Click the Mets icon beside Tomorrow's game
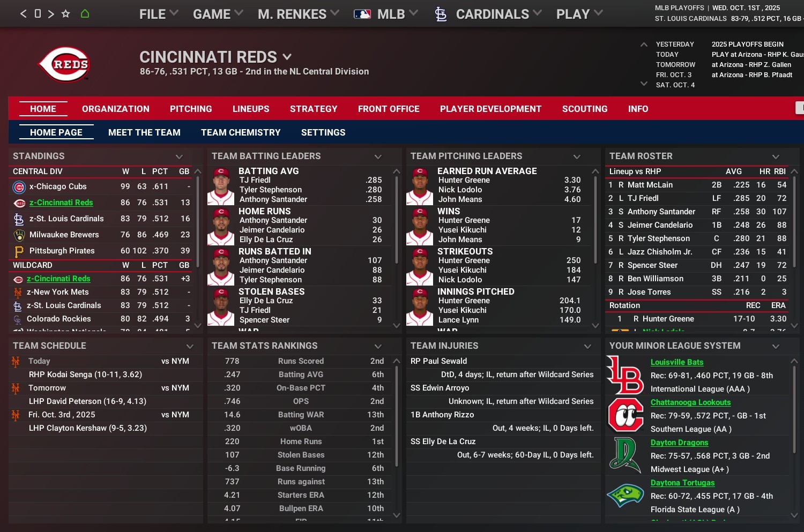 tap(16, 388)
